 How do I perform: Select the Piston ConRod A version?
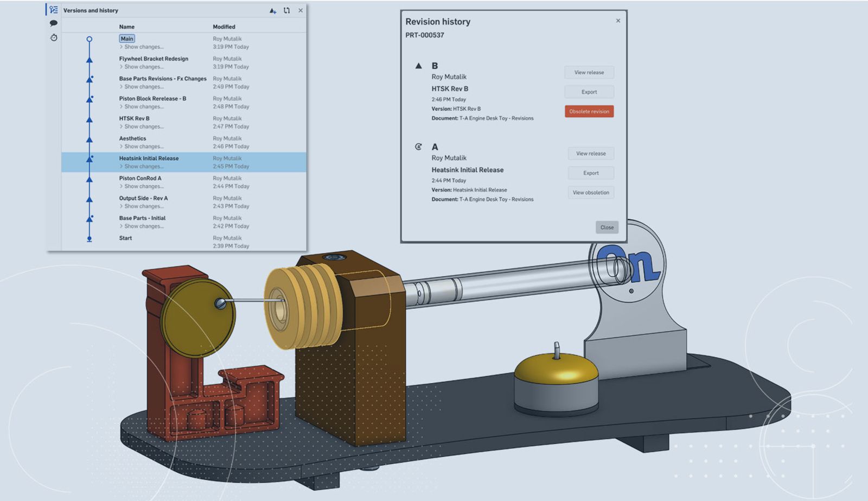tap(140, 178)
